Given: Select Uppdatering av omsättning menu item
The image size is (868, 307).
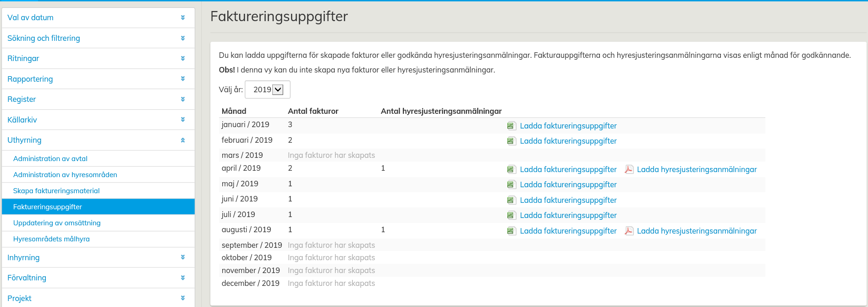Looking at the screenshot, I should pyautogui.click(x=57, y=223).
